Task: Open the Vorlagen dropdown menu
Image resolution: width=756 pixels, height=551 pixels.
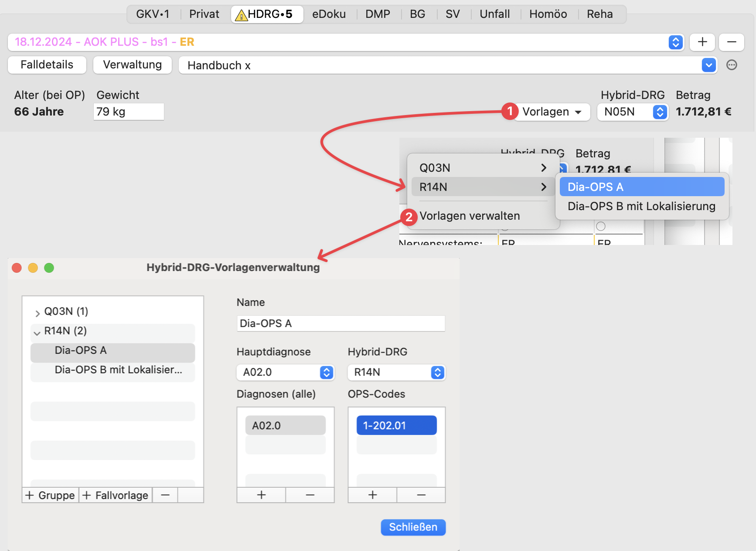Action: [x=552, y=112]
